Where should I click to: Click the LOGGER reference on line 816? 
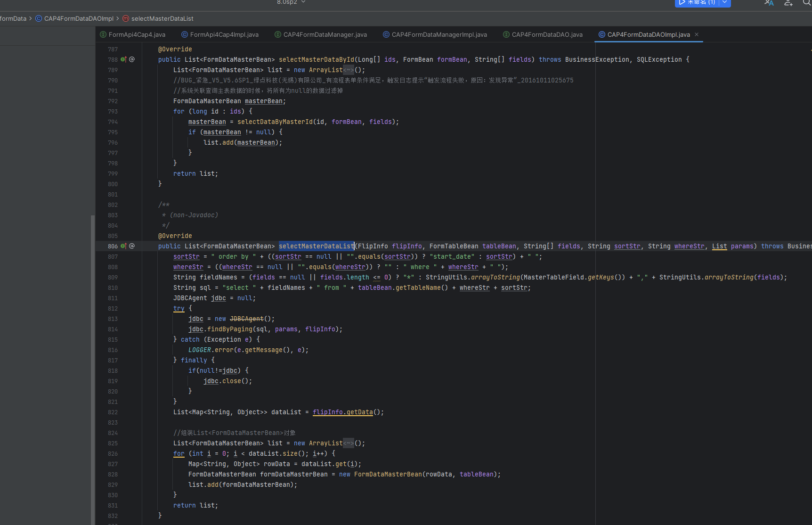[200, 350]
